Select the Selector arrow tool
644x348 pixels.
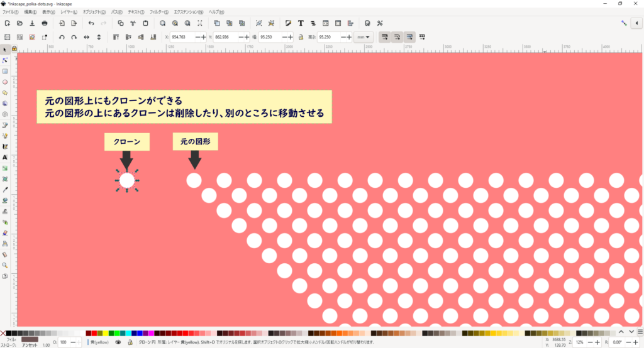click(5, 50)
